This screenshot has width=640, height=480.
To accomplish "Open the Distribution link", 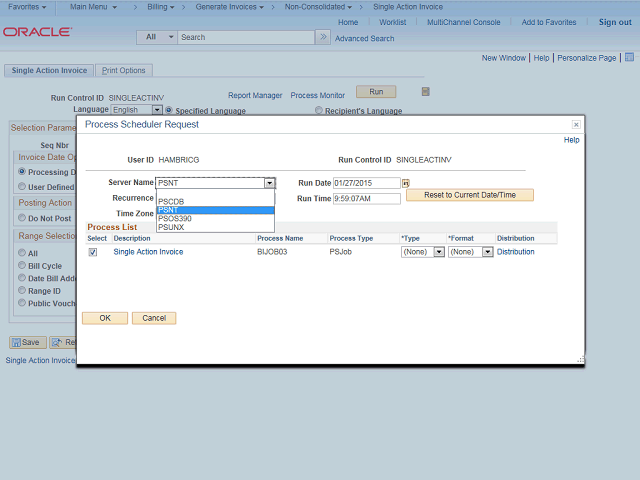I will pyautogui.click(x=516, y=252).
